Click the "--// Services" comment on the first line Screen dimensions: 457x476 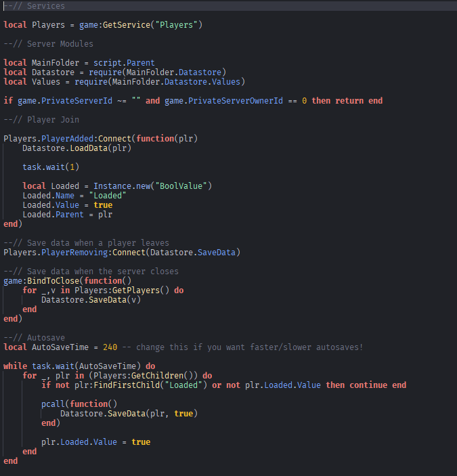35,6
